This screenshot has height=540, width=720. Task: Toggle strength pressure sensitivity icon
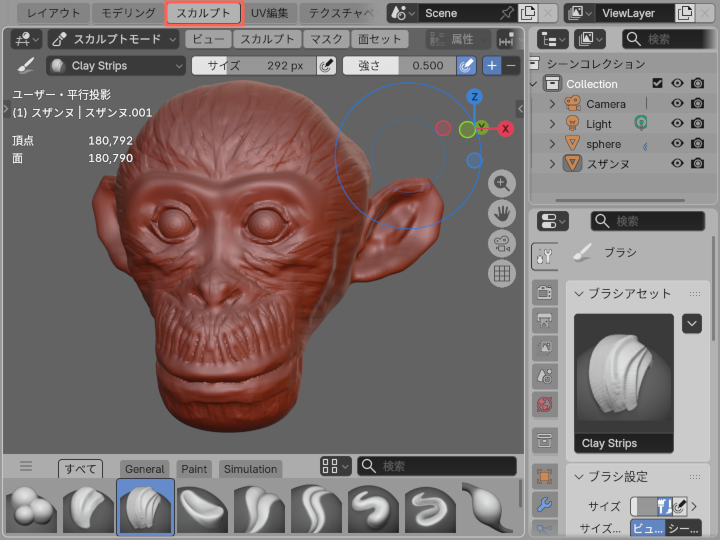pyautogui.click(x=466, y=66)
